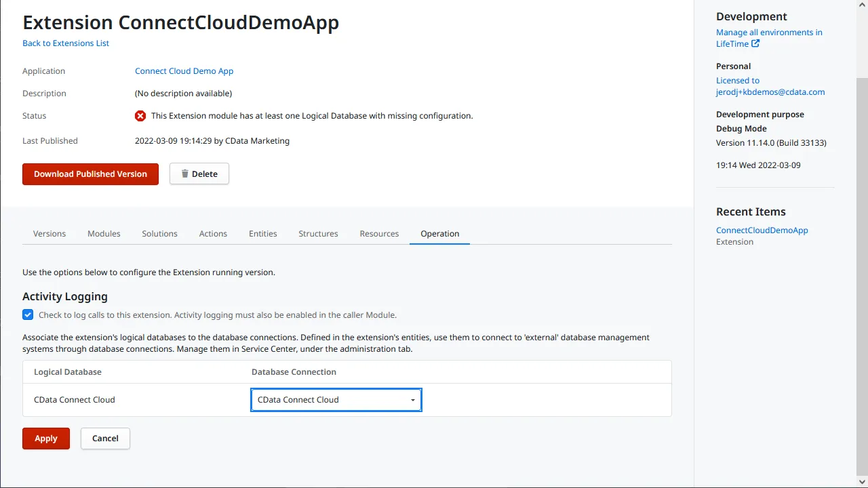Click the Last Published date value

pos(212,141)
